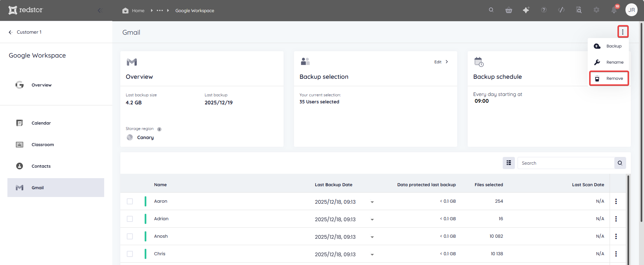Expand the breadcrumb ellipsis
The image size is (644, 265).
coord(160,10)
